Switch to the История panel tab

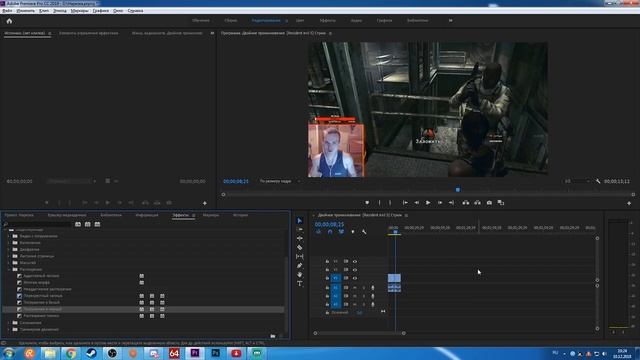(x=240, y=215)
